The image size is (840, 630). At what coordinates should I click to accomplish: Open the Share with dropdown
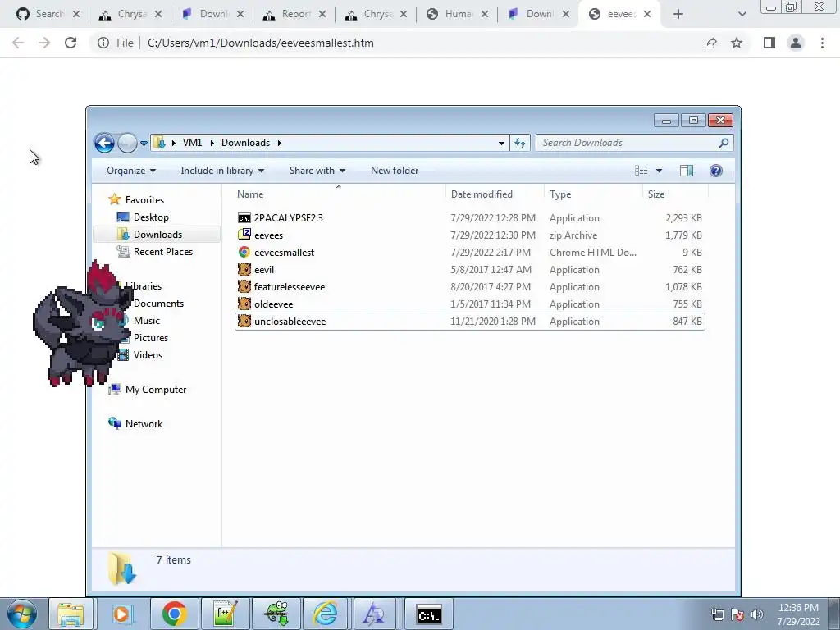317,171
